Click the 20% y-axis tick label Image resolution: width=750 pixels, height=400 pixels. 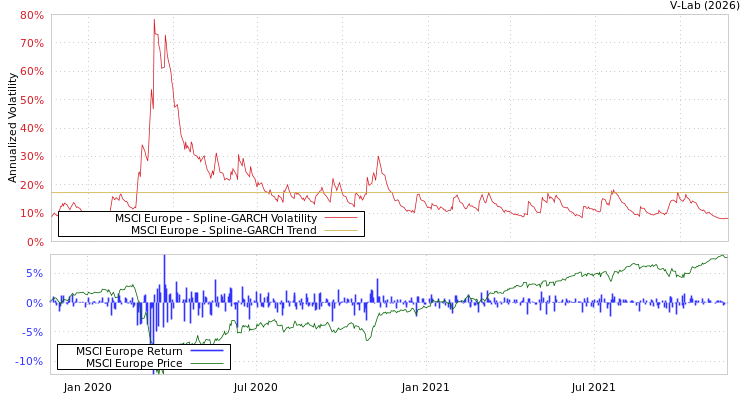pos(31,186)
